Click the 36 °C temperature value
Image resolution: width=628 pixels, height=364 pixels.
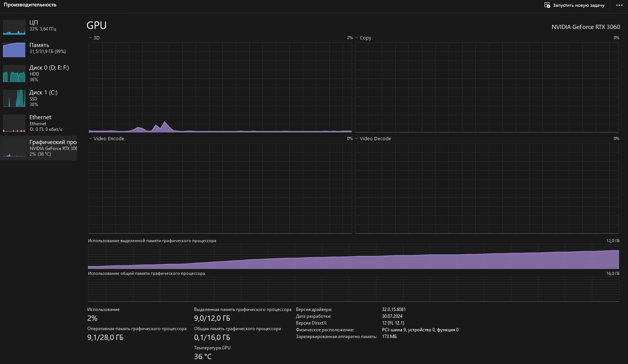click(203, 356)
